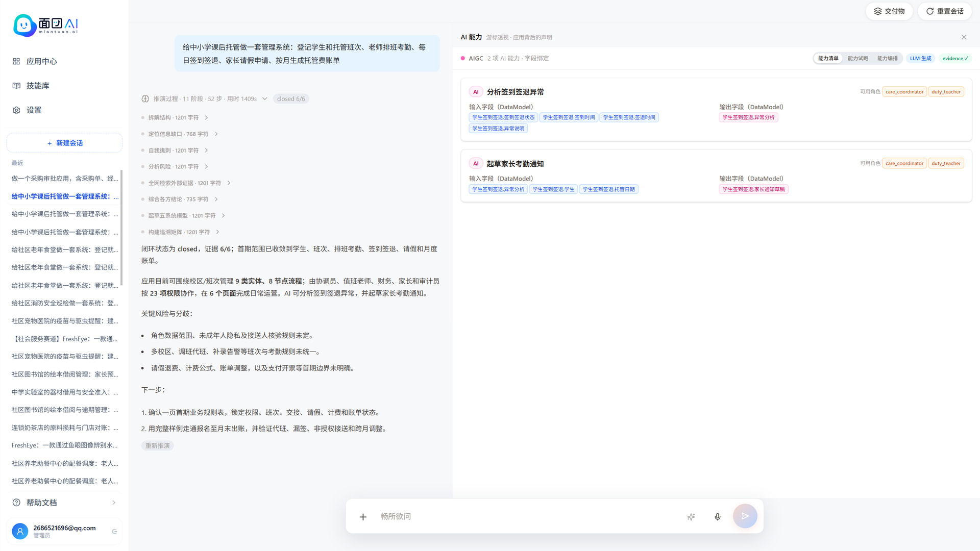This screenshot has width=980, height=551.
Task: Expand the 综合各方结论 step
Action: (216, 199)
